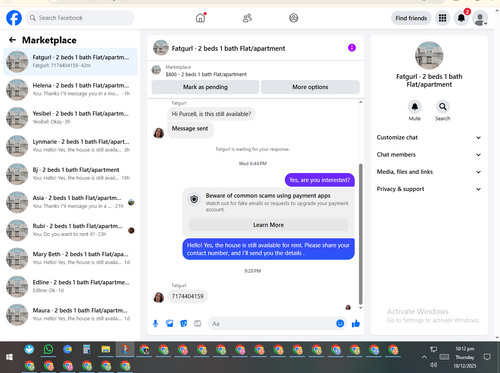
Task: Click chat scroll up arrow
Action: (x=360, y=102)
